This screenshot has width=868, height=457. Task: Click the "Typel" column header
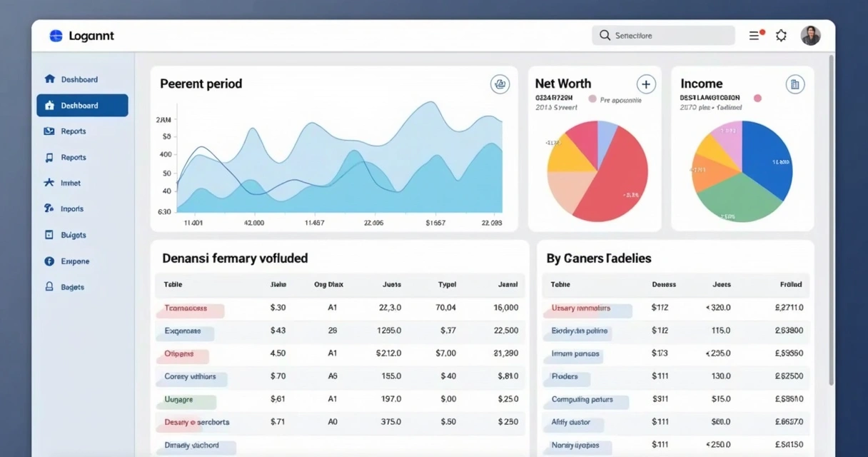pos(447,284)
